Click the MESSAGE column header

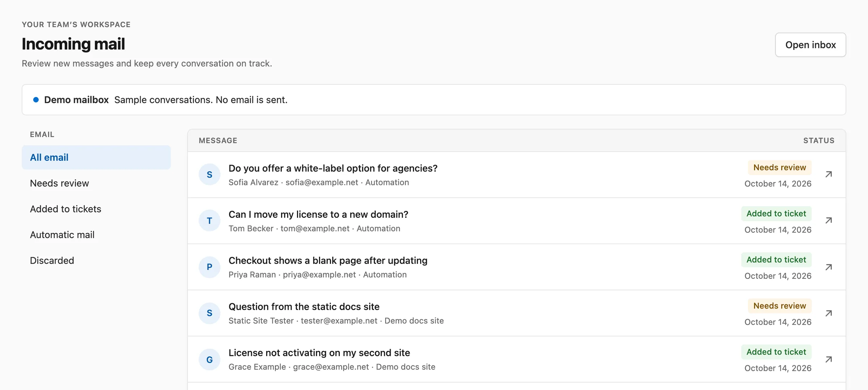(x=218, y=140)
